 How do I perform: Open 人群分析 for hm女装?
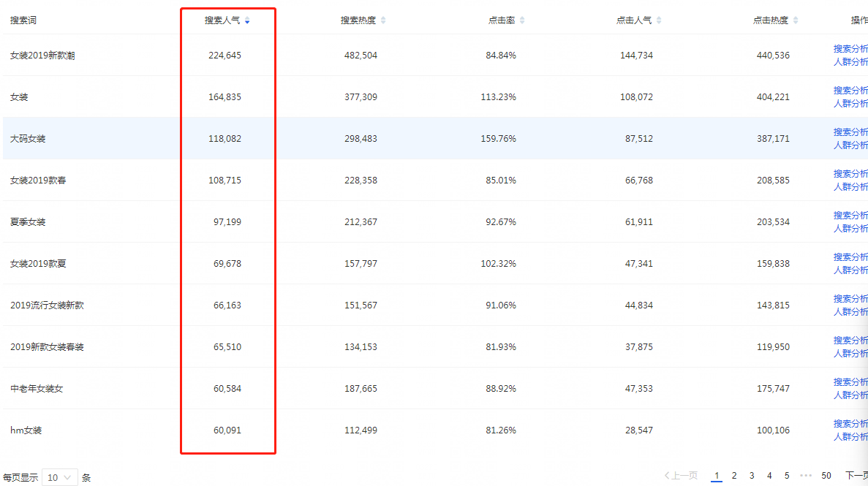850,437
